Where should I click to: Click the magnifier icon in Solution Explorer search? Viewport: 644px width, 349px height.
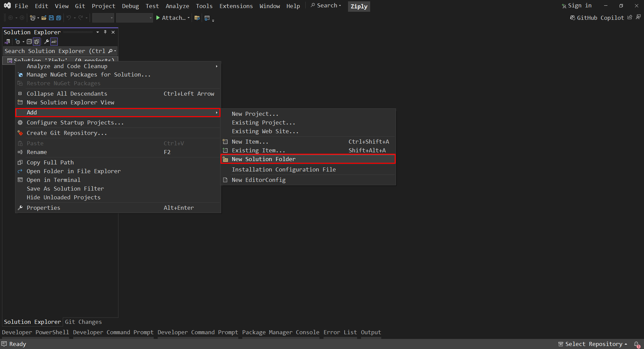[x=110, y=51]
